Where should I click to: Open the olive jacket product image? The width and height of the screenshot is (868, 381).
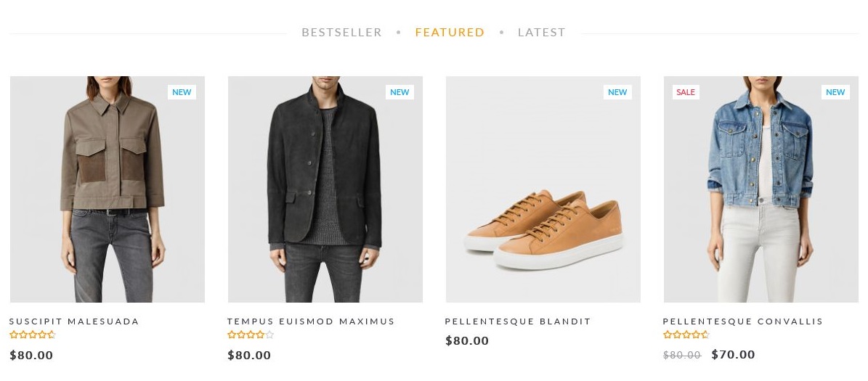(108, 189)
